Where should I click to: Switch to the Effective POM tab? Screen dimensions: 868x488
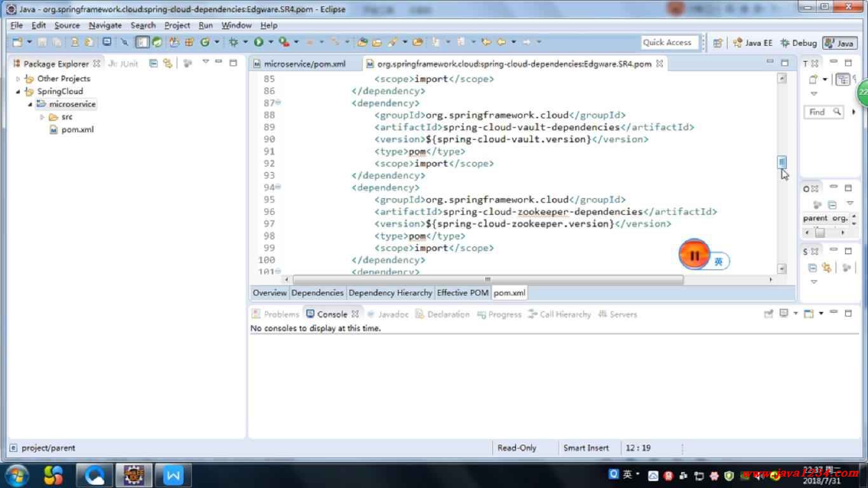click(463, 293)
